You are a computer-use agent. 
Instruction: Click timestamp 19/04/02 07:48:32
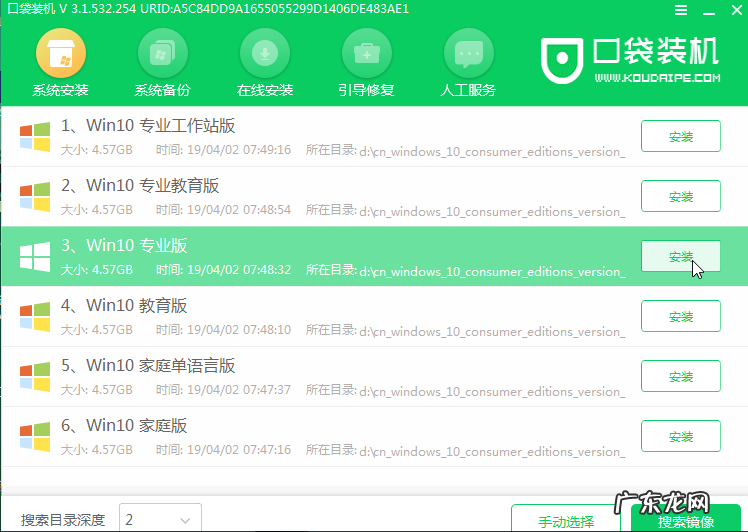coord(239,270)
